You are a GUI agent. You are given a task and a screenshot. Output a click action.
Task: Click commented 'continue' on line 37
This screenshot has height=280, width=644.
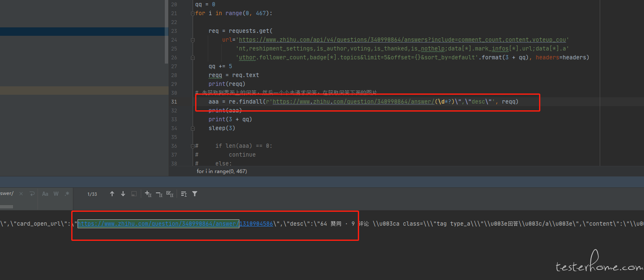pyautogui.click(x=242, y=155)
